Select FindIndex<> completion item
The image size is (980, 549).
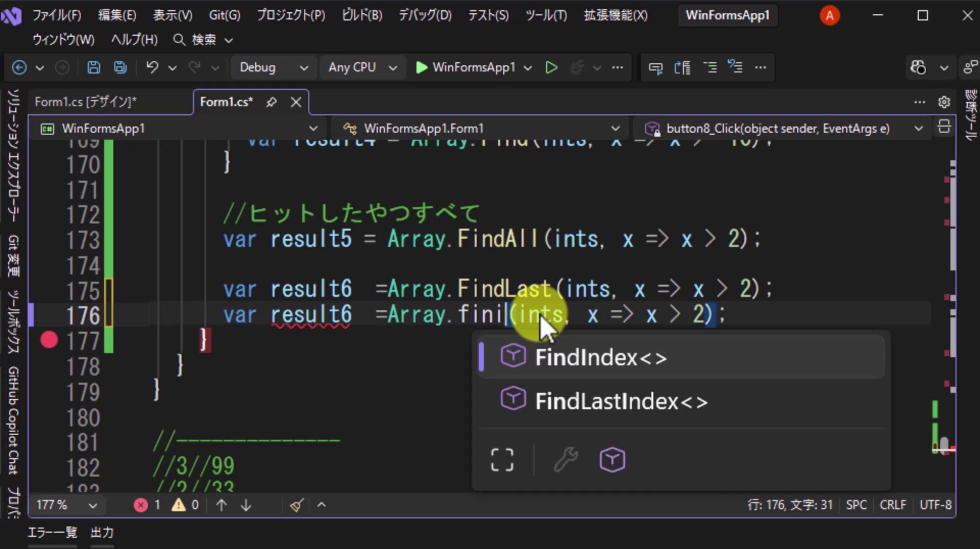(681, 357)
